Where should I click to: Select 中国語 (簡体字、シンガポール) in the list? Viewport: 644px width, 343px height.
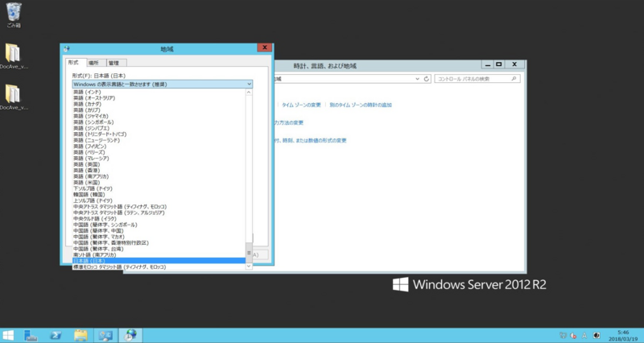159,225
